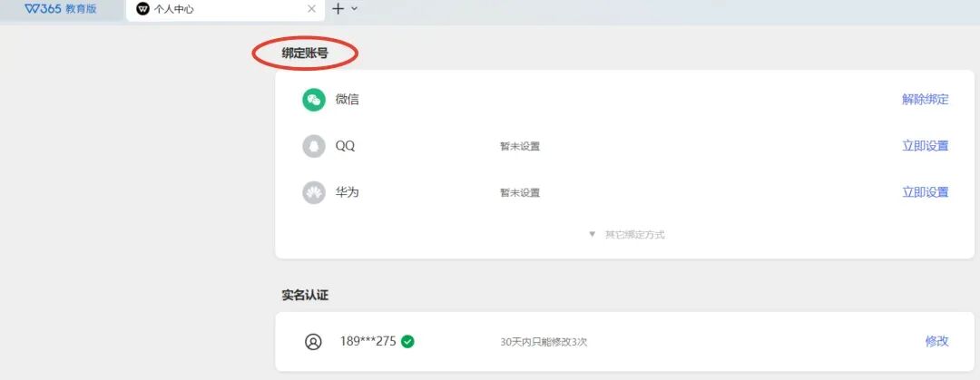Switch to the 个人中心 tab
The image size is (980, 380).
pos(225,9)
